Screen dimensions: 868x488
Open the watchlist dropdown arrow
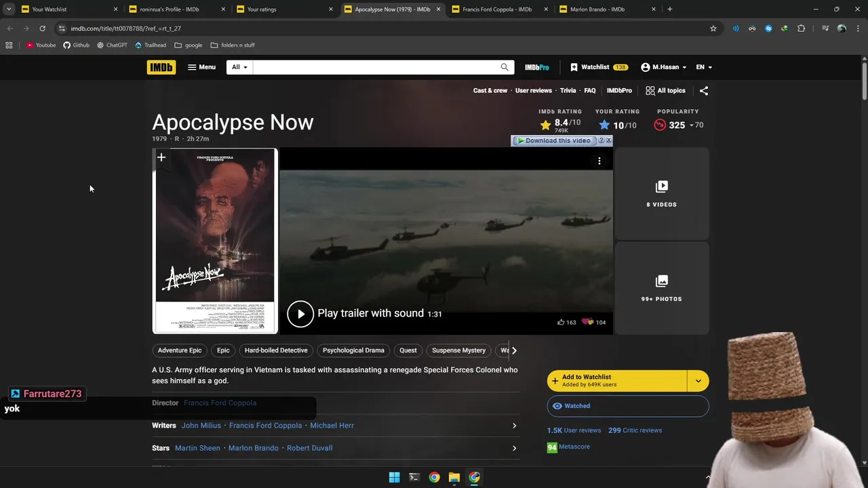698,381
